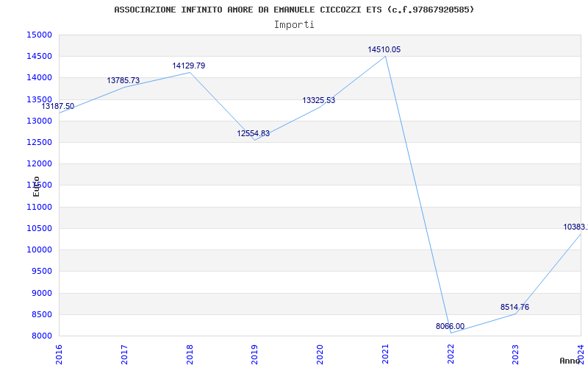Click the Importi subtitle

click(x=294, y=25)
